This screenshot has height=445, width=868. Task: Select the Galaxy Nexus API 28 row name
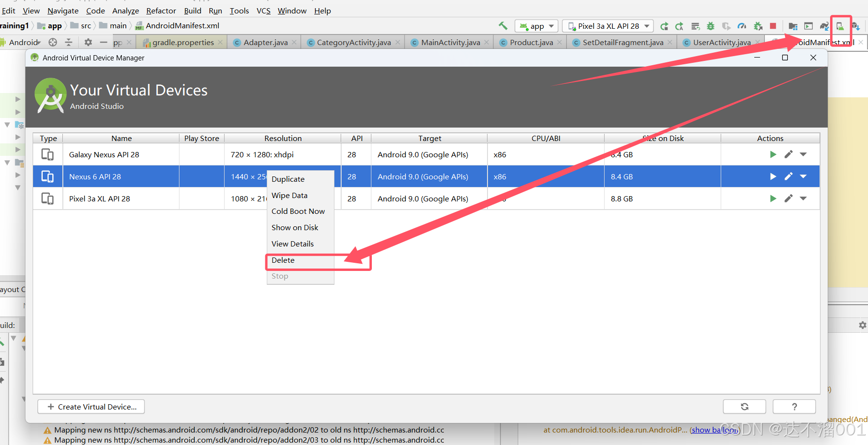[104, 154]
